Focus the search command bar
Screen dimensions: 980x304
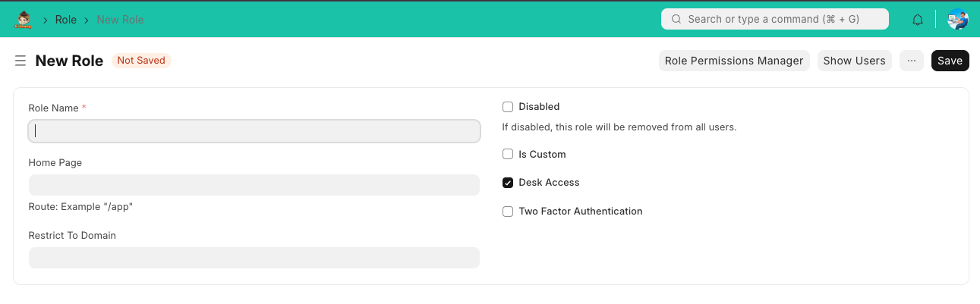click(774, 19)
